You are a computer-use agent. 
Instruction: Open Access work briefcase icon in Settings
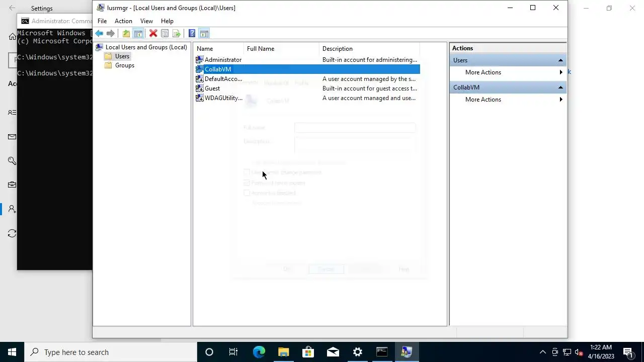coord(12,185)
